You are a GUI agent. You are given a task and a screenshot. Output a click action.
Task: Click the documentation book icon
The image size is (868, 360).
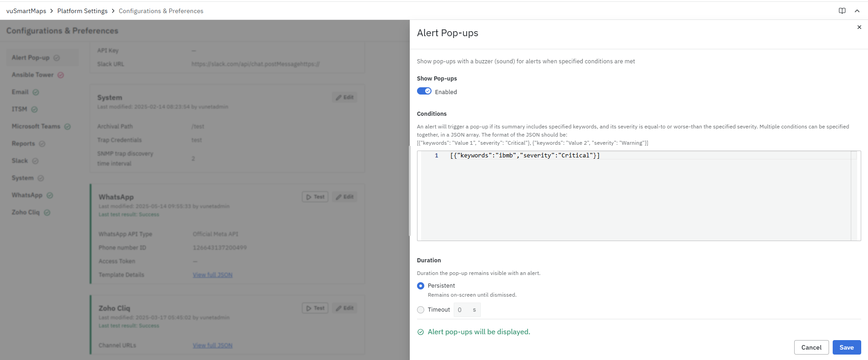842,11
